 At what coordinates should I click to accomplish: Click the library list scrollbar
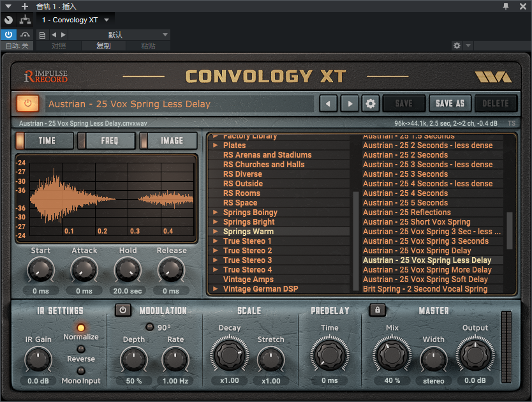(355, 241)
